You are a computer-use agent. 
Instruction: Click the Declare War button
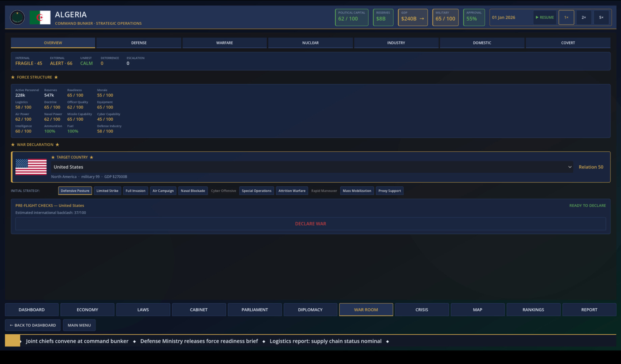pos(310,224)
